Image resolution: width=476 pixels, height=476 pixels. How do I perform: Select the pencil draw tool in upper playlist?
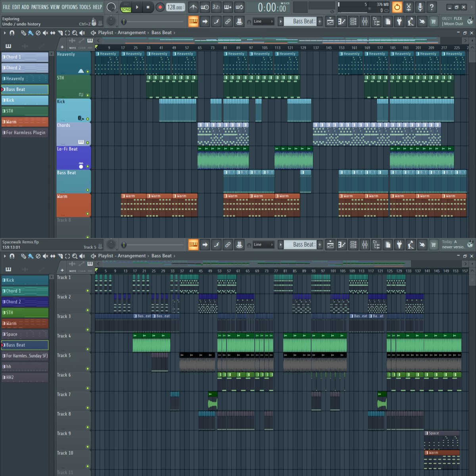(x=23, y=33)
